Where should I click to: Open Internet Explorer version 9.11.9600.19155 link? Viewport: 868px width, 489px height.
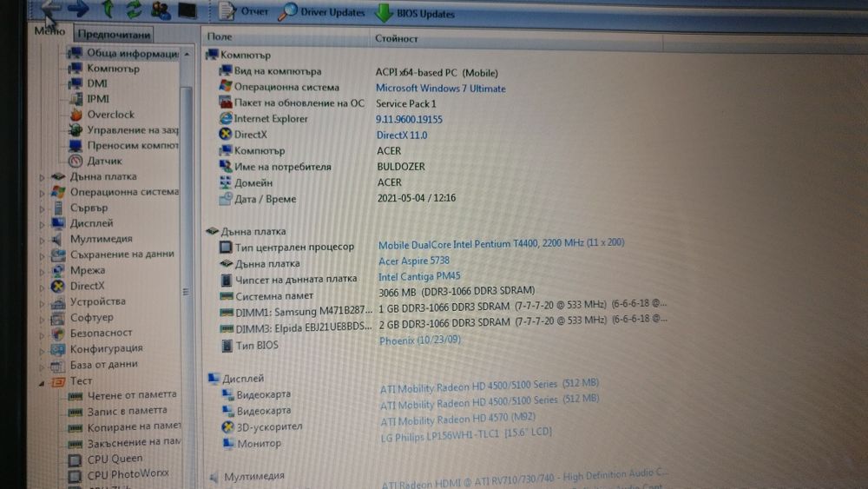tap(409, 120)
